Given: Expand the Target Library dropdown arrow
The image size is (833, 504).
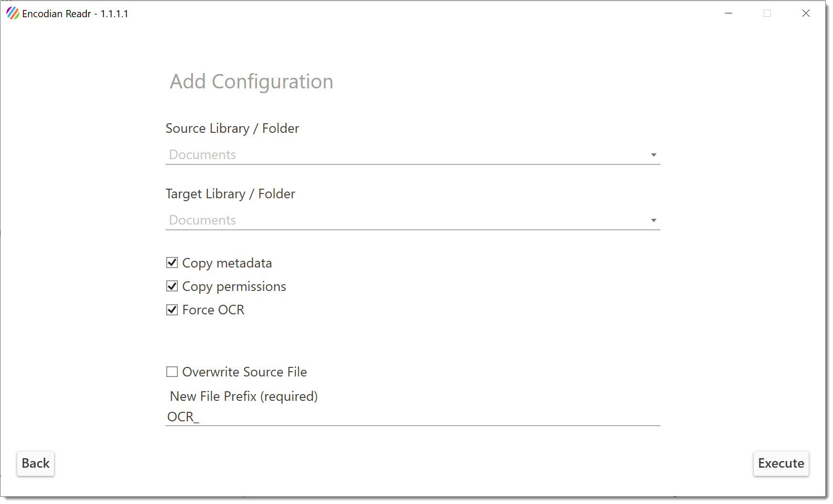Looking at the screenshot, I should coord(653,220).
